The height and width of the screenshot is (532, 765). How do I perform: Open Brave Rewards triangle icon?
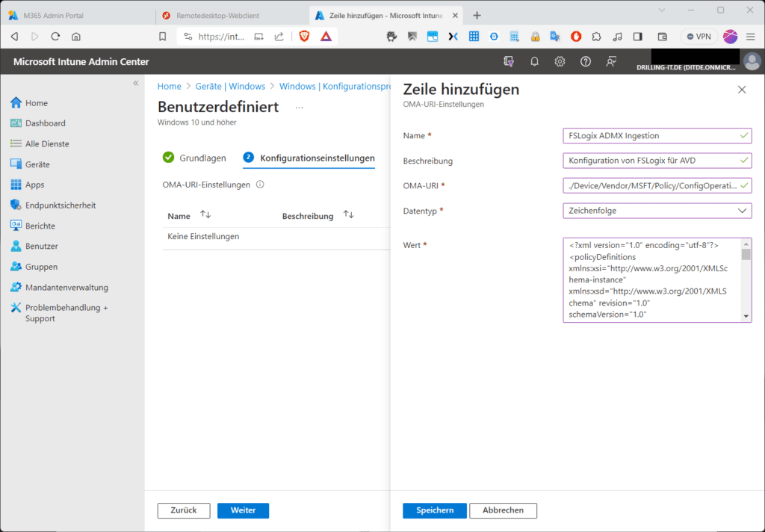326,36
